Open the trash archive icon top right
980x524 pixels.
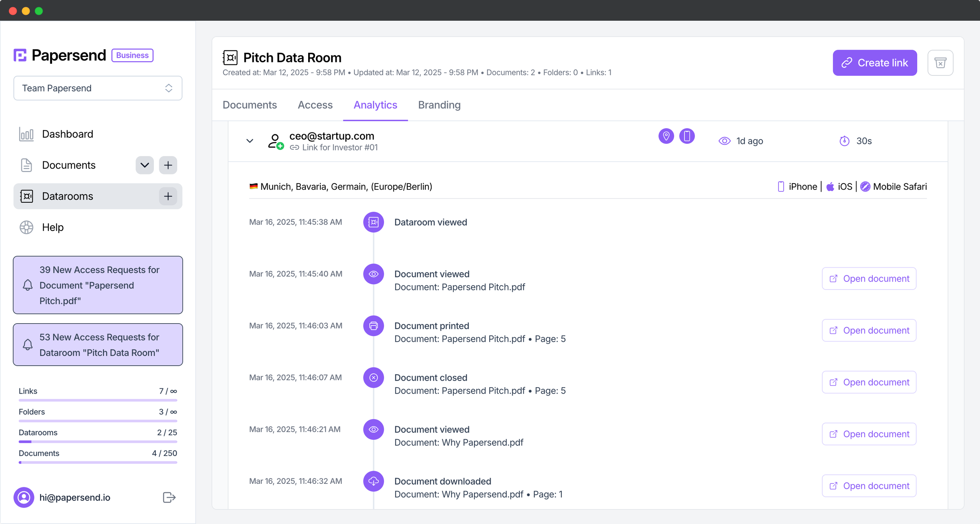[x=941, y=62]
